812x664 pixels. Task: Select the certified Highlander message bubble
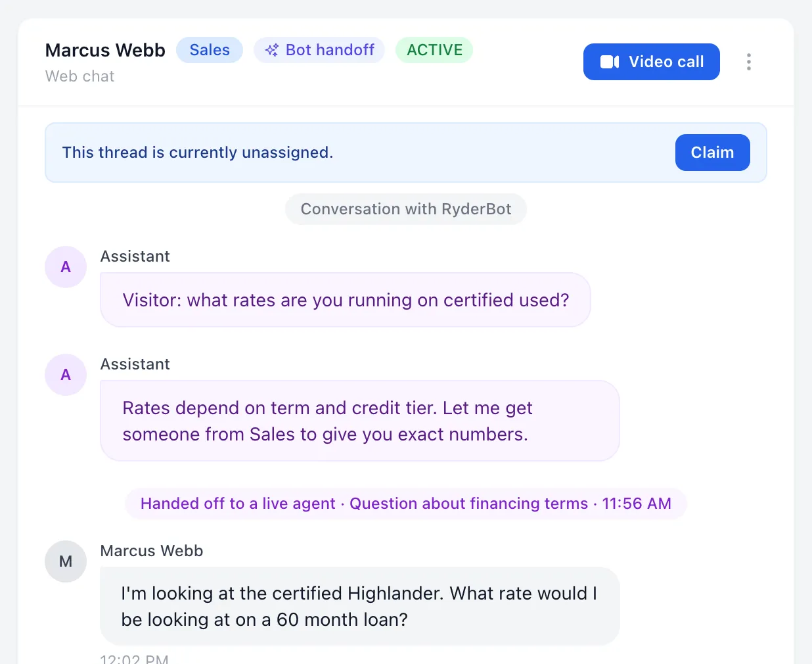pos(360,606)
